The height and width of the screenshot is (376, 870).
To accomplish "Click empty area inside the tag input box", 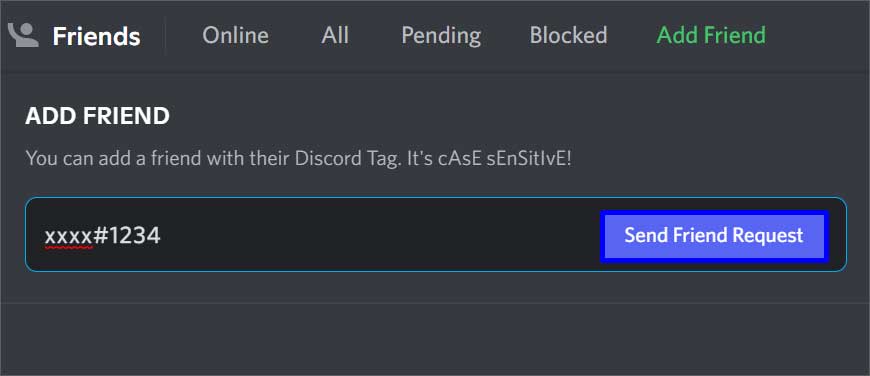I will pos(377,236).
